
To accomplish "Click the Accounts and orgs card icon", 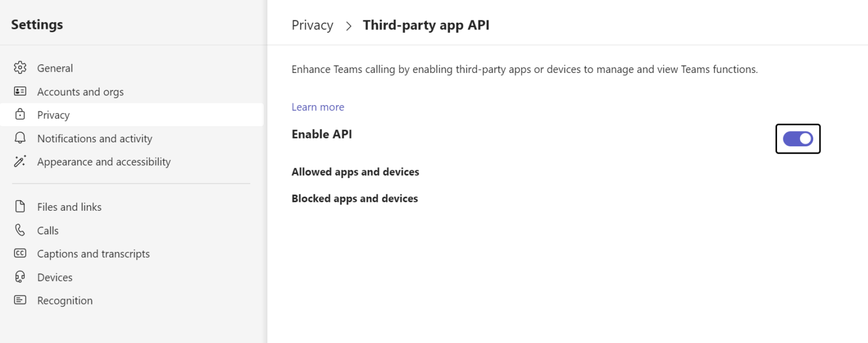I will tap(20, 91).
